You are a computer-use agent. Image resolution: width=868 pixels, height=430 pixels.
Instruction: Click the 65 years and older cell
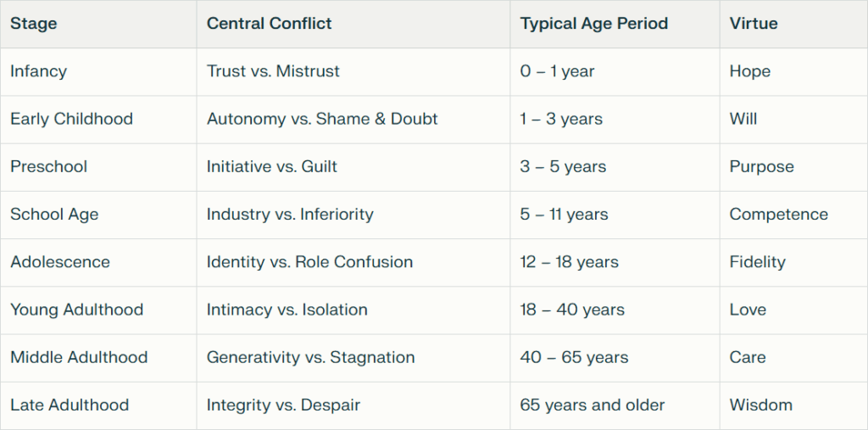[x=593, y=405]
